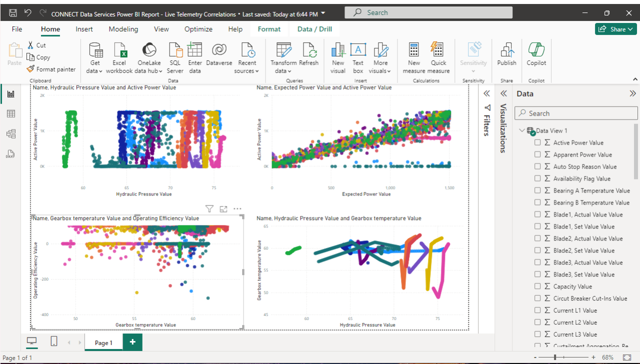Switch to the Optimize ribbon tab
This screenshot has height=364, width=640.
click(198, 29)
